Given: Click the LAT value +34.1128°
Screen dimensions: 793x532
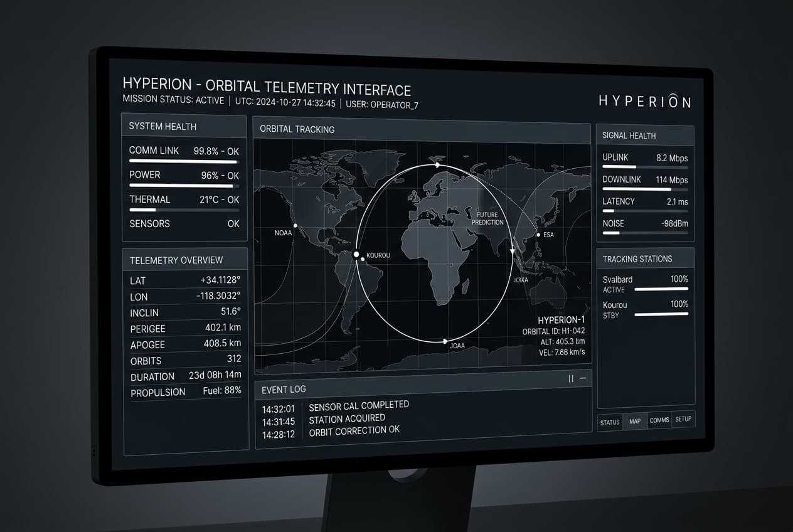Looking at the screenshot, I should pos(220,280).
